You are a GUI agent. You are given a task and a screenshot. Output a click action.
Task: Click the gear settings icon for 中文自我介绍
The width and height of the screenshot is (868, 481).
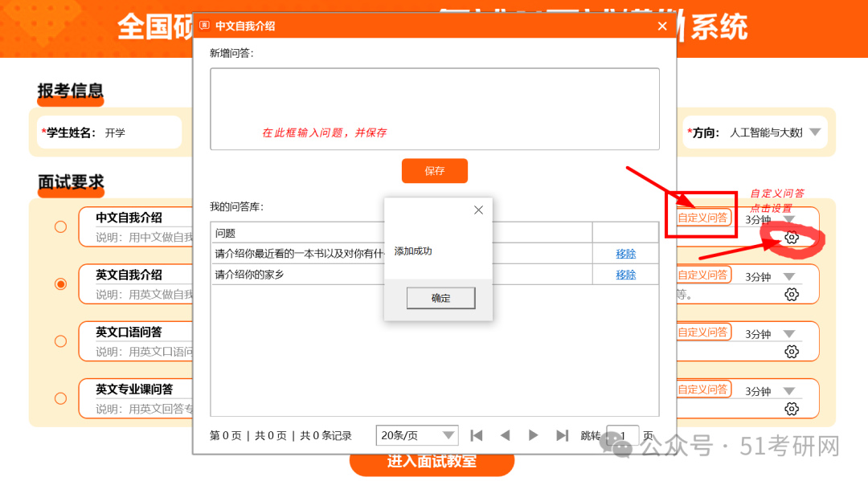click(x=791, y=238)
